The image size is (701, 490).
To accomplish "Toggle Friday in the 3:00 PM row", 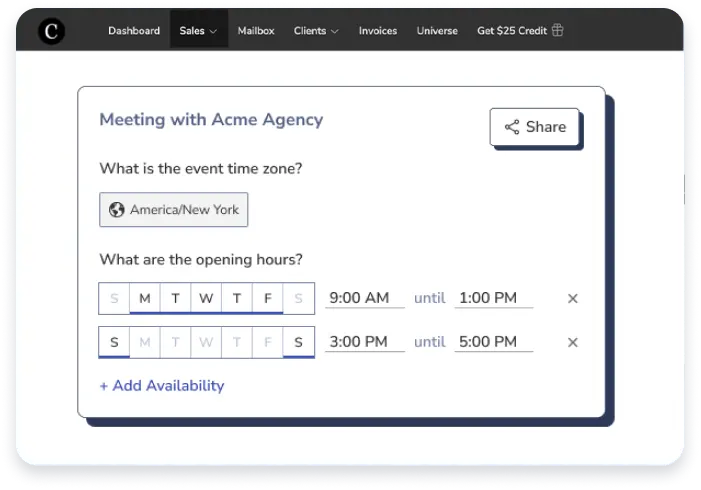I will tap(267, 342).
